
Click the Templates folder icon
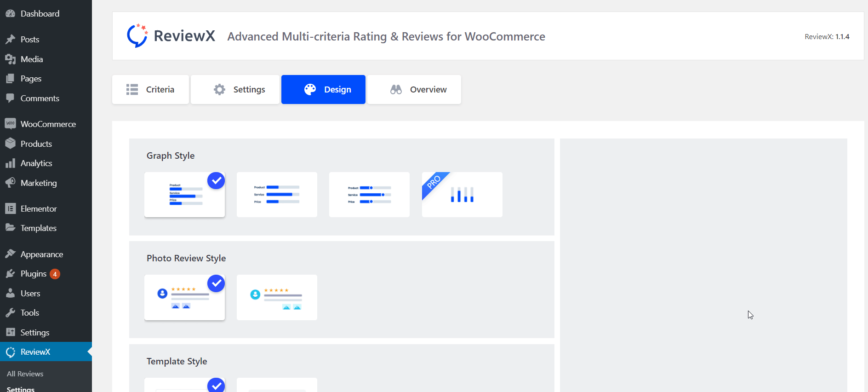(x=10, y=228)
